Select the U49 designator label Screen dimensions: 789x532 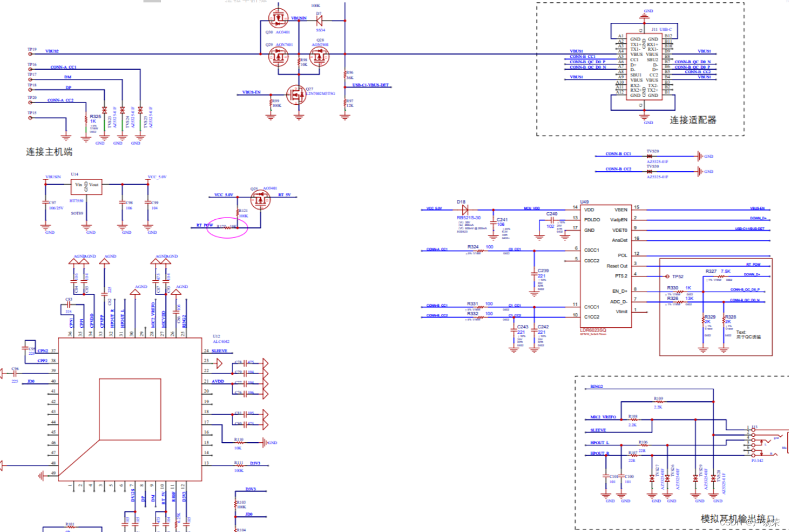(583, 201)
